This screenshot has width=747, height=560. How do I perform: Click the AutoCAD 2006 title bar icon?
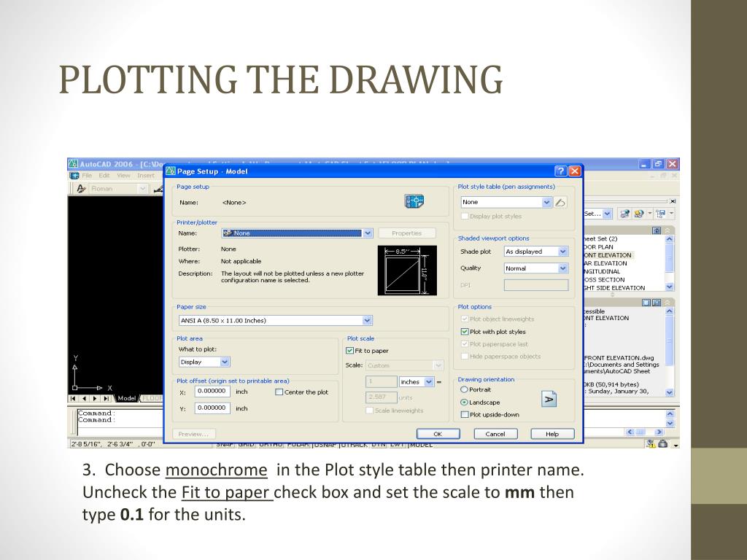point(73,164)
